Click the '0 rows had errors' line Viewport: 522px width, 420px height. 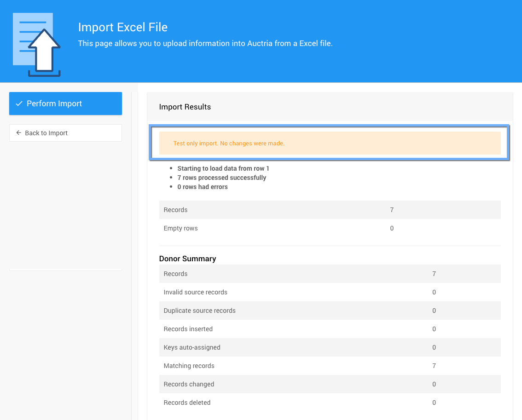pyautogui.click(x=203, y=187)
